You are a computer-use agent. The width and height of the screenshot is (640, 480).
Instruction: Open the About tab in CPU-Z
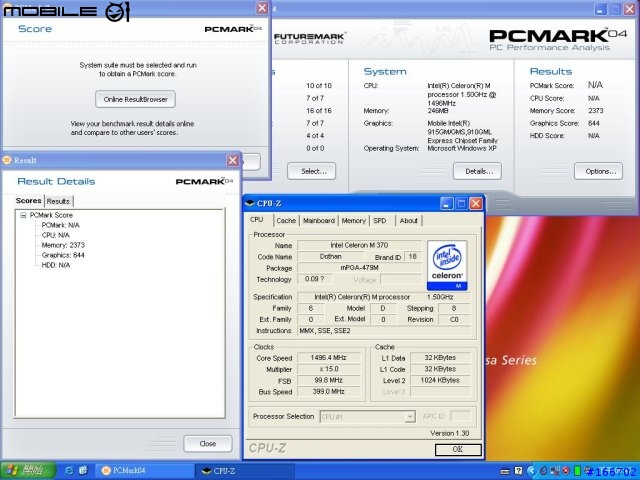(408, 220)
